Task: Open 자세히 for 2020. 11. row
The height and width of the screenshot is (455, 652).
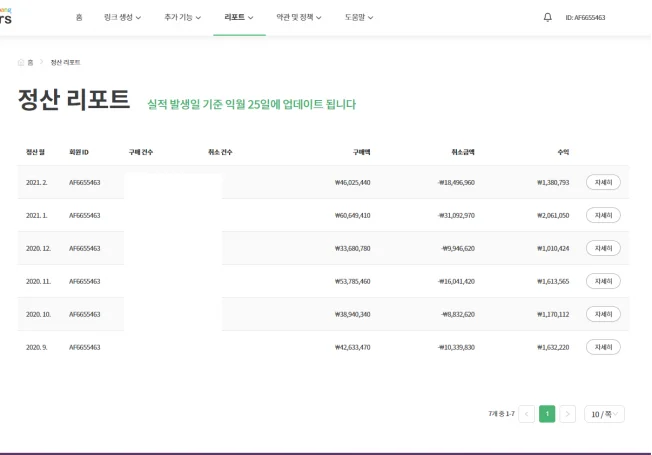Action: tap(603, 281)
